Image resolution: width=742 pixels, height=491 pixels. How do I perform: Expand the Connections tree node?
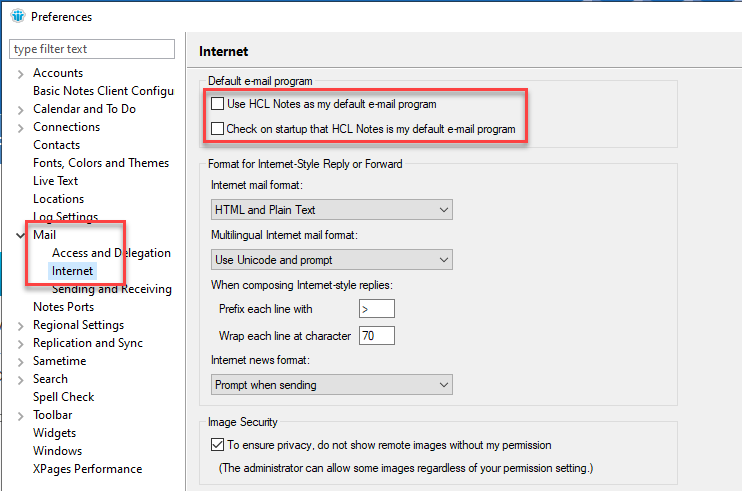tap(20, 128)
